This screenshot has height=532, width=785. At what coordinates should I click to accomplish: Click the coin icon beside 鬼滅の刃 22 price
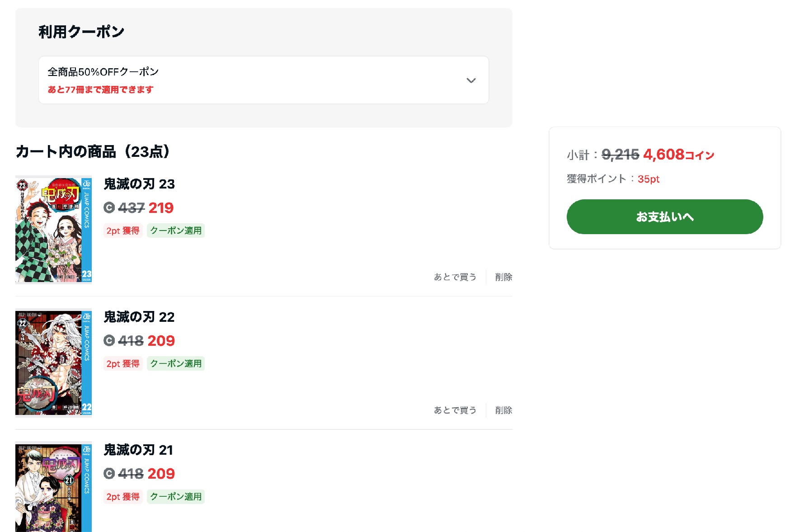coord(109,340)
